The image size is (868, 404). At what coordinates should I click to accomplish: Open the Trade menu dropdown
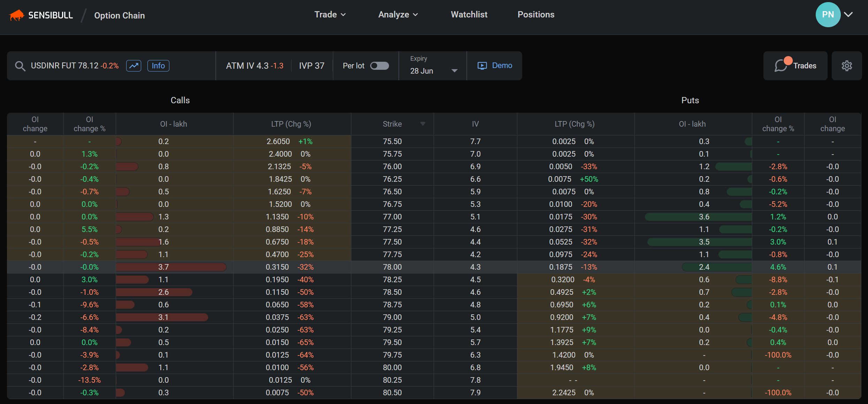(330, 15)
